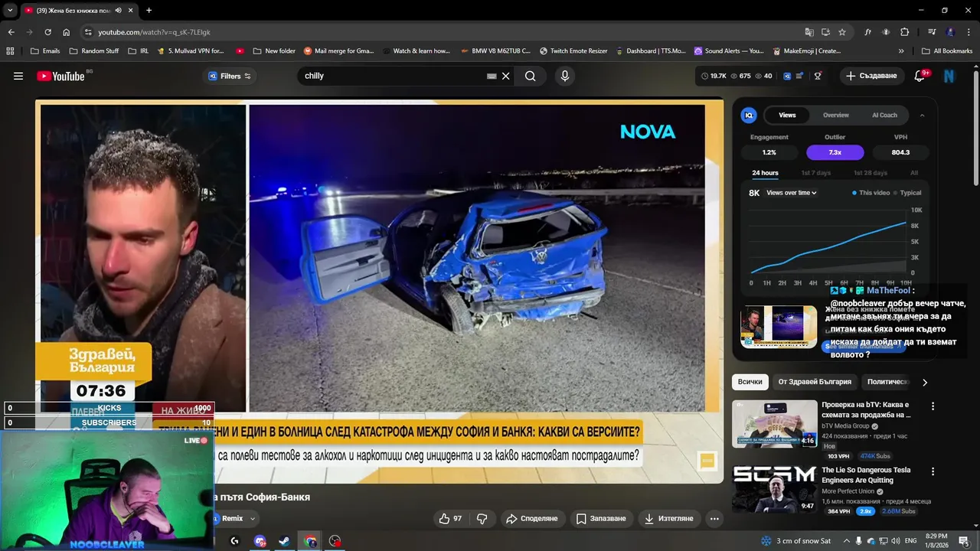Viewport: 980px width, 551px height.
Task: Select the 1st 7 days range tab
Action: coord(815,173)
